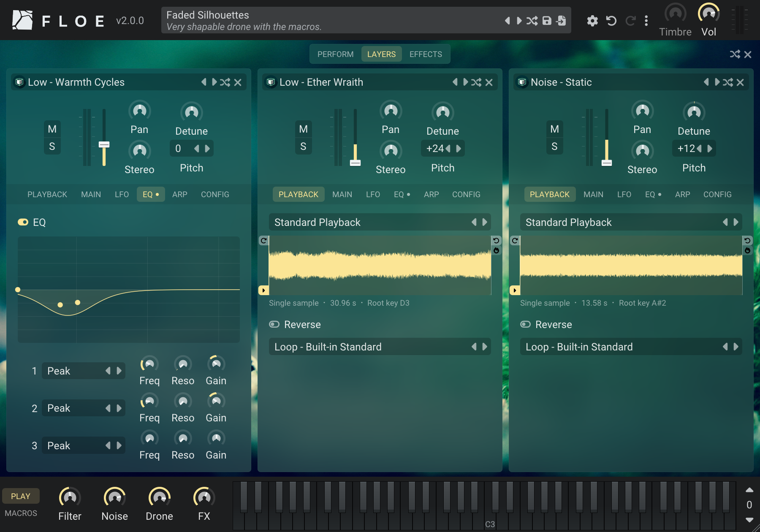The image size is (760, 532).
Task: Enable Reverse on Low - Ether Wraith
Action: 274,324
